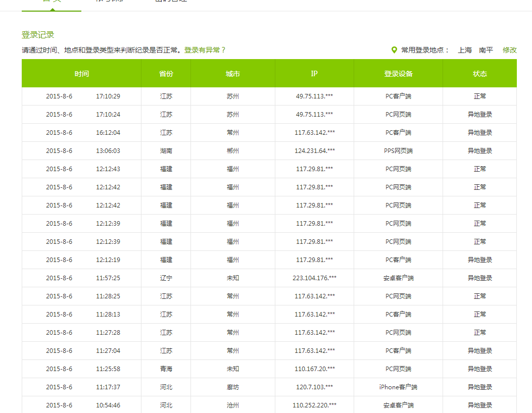Select the time 17:10:24 cell
Image resolution: width=532 pixels, height=413 pixels.
coord(108,115)
